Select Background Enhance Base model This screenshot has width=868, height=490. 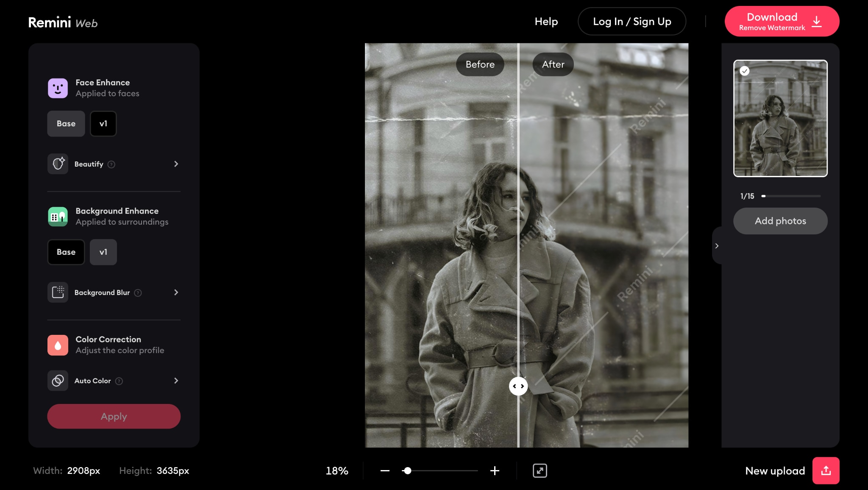(66, 252)
